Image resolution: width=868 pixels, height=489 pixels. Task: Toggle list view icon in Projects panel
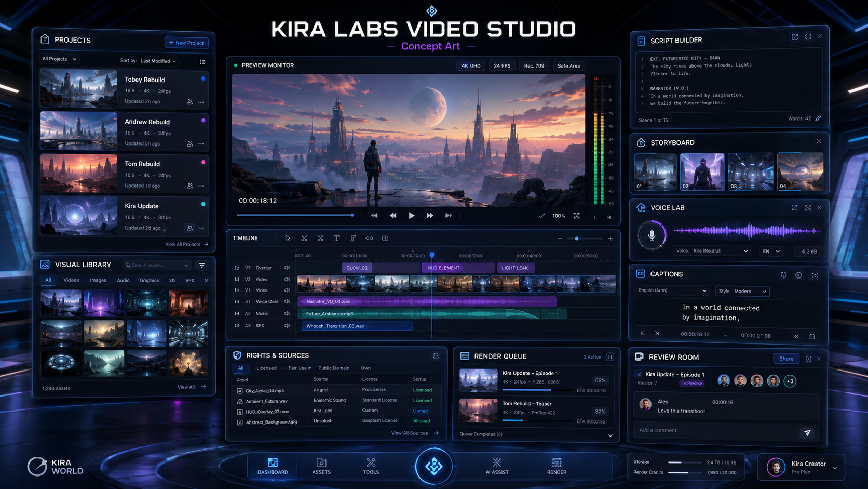tap(202, 61)
